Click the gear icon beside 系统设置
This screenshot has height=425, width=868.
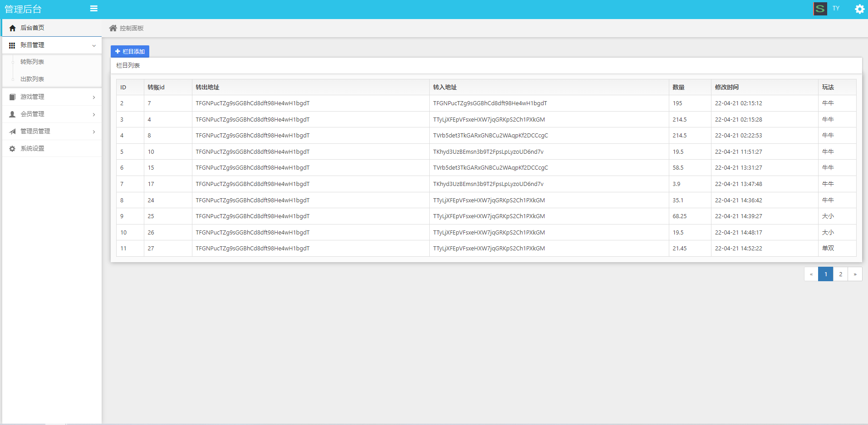[x=12, y=149]
